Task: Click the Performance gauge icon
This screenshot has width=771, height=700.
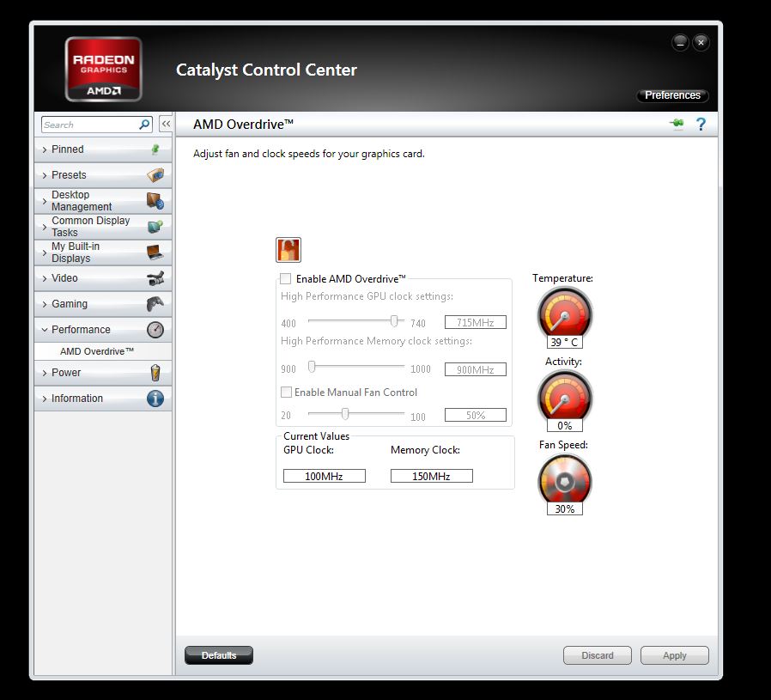Action: coord(155,330)
